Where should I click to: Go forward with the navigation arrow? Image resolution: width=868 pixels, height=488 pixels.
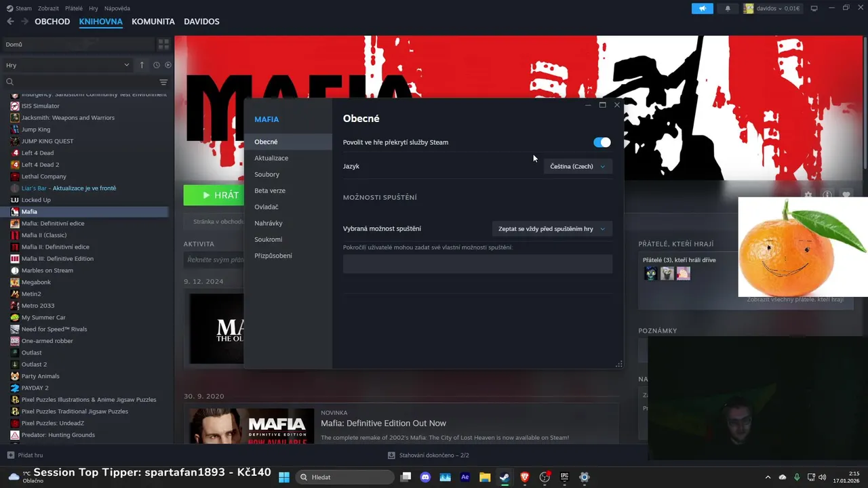click(24, 22)
